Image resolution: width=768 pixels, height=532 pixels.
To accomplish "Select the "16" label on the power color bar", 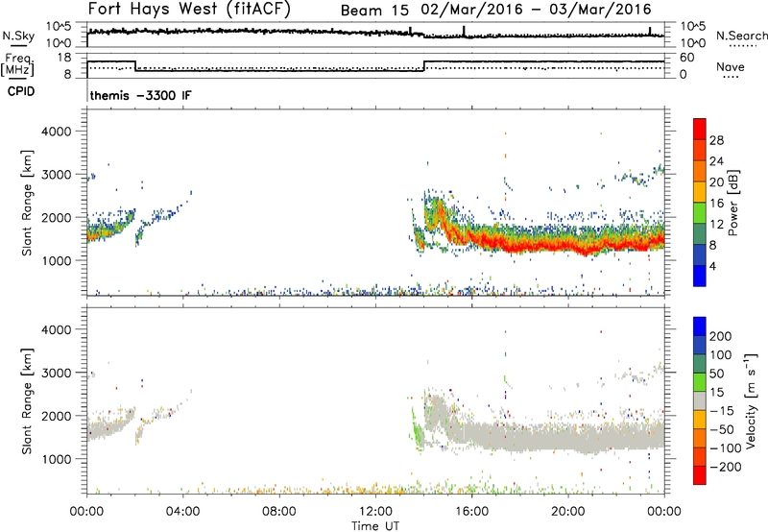I will [716, 204].
